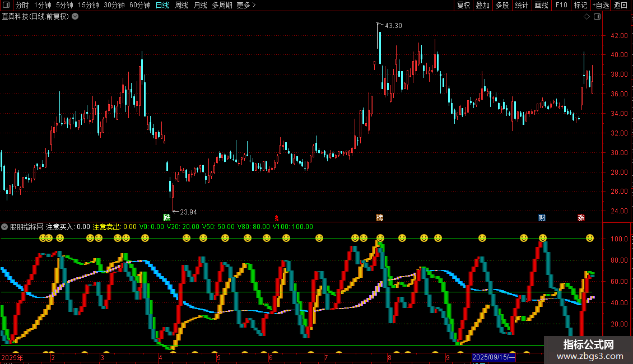Screen dimensions: 633x364
Task: Switch to 15分钟 chart period
Action: click(89, 5)
